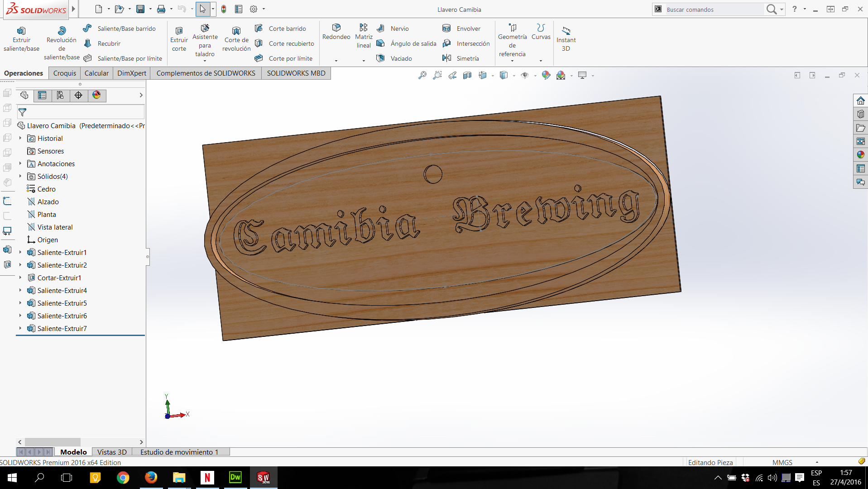Select the Redondeo fillet tool
The width and height of the screenshot is (868, 489).
[336, 32]
